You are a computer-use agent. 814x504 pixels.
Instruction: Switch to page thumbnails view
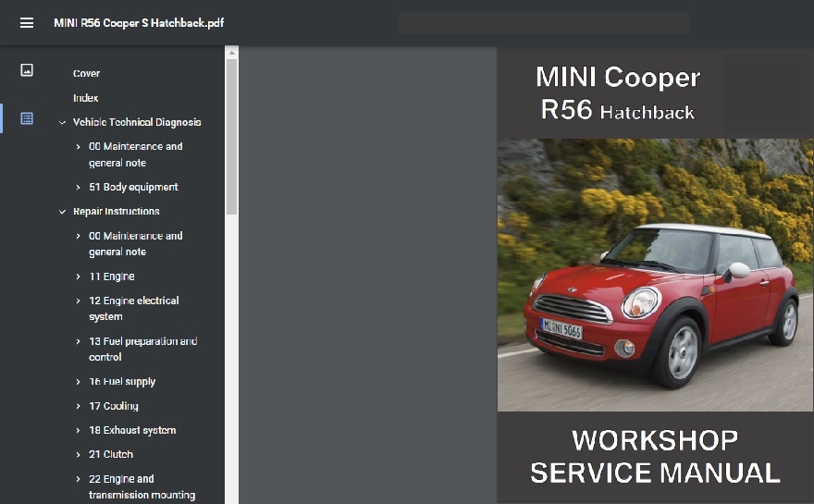27,70
